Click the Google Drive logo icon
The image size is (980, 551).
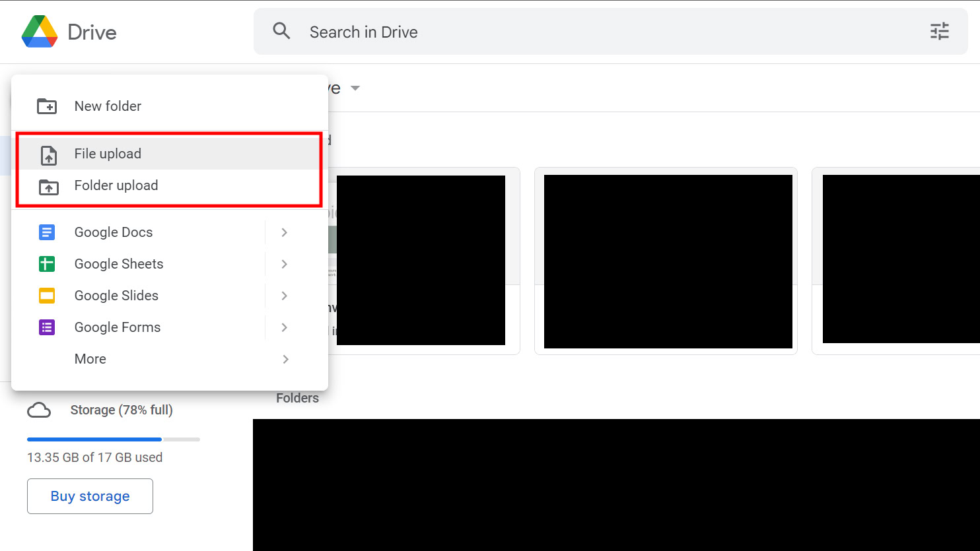pyautogui.click(x=40, y=32)
